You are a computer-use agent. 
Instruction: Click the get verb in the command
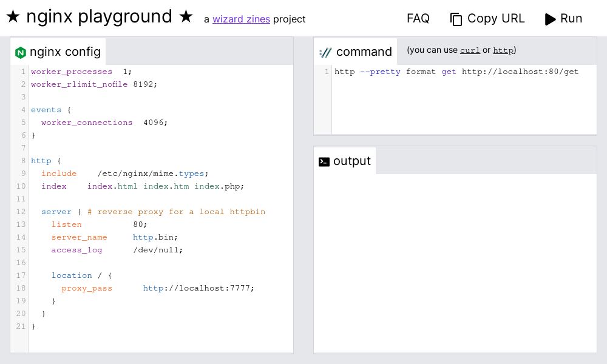449,72
